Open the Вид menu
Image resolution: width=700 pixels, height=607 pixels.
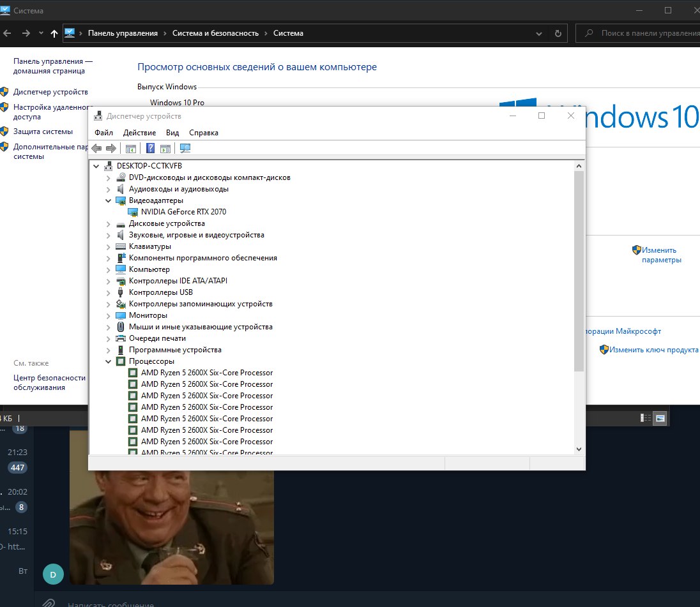coord(172,133)
